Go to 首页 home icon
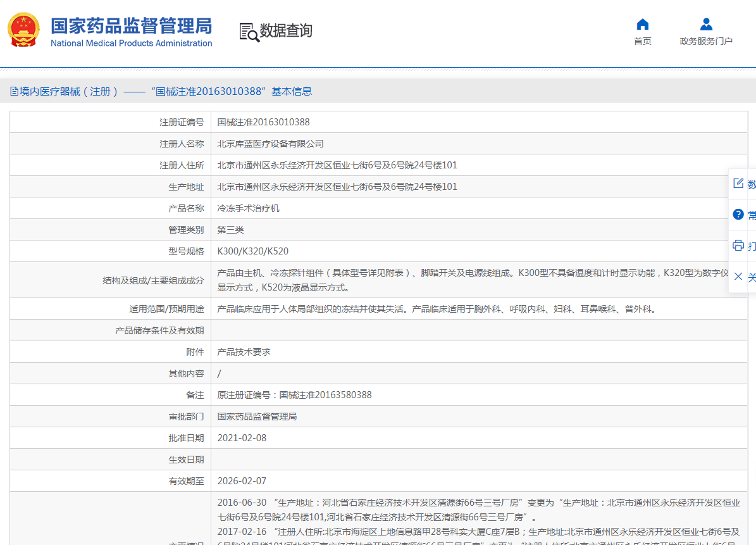Viewport: 756px width, 545px height. pos(643,24)
